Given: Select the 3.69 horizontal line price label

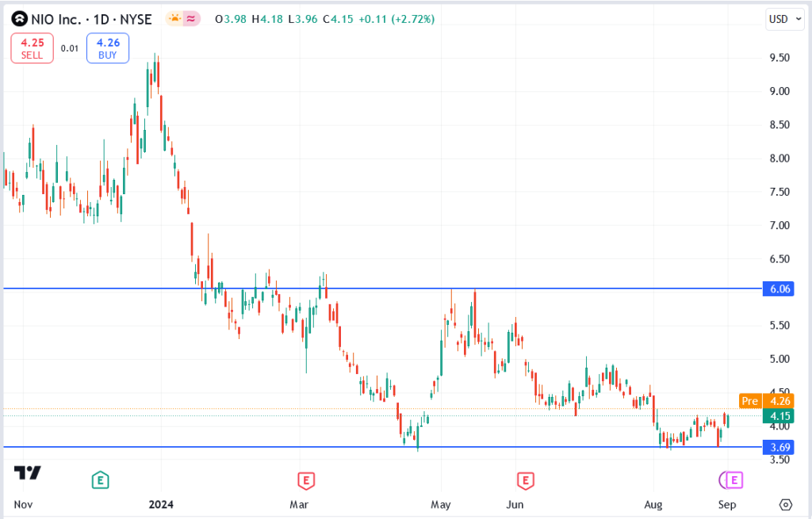Looking at the screenshot, I should click(x=779, y=447).
